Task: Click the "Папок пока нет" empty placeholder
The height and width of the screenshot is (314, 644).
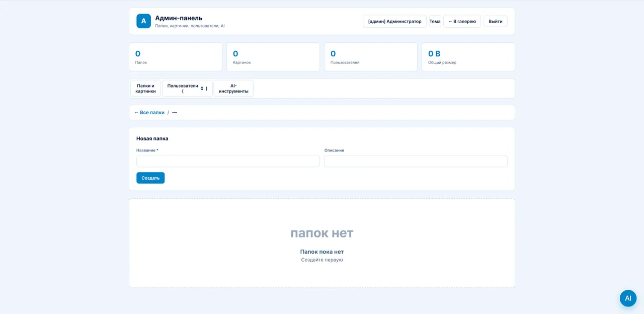Action: coord(322,252)
